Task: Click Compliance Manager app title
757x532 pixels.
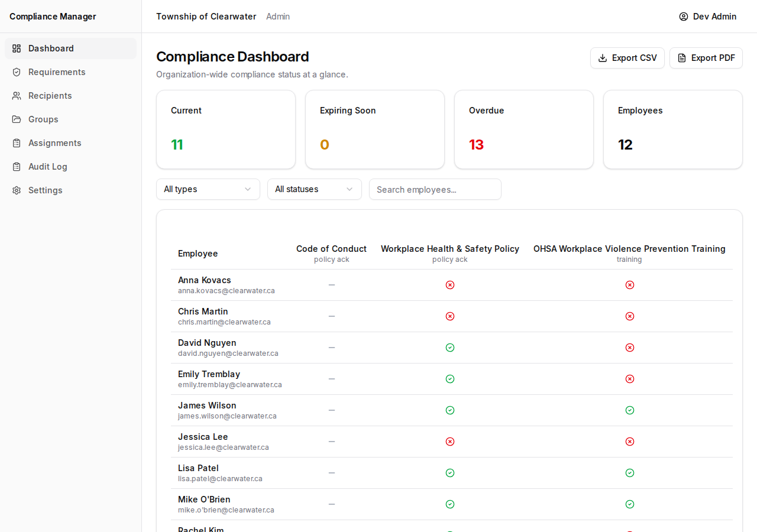Action: coord(53,17)
